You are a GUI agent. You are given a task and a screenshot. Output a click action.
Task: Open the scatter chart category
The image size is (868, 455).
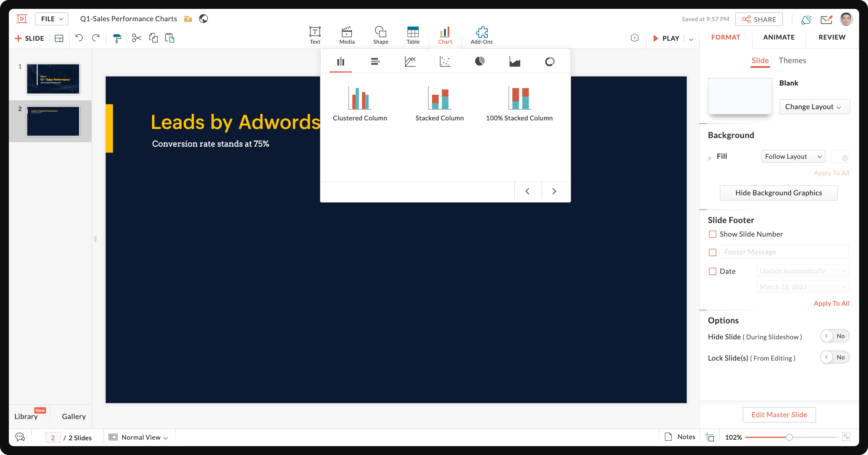pyautogui.click(x=445, y=61)
